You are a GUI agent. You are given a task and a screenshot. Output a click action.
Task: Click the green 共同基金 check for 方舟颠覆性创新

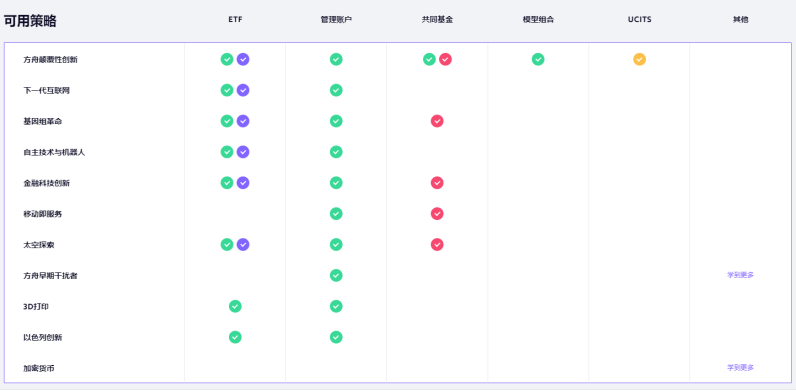pos(429,59)
